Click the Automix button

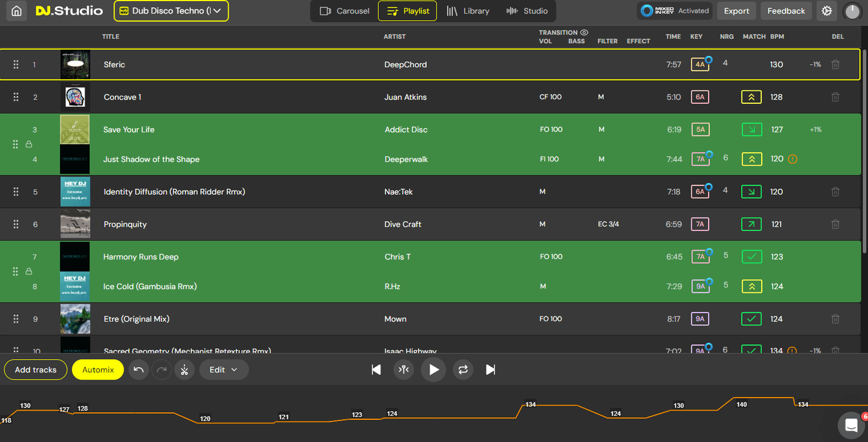tap(97, 370)
